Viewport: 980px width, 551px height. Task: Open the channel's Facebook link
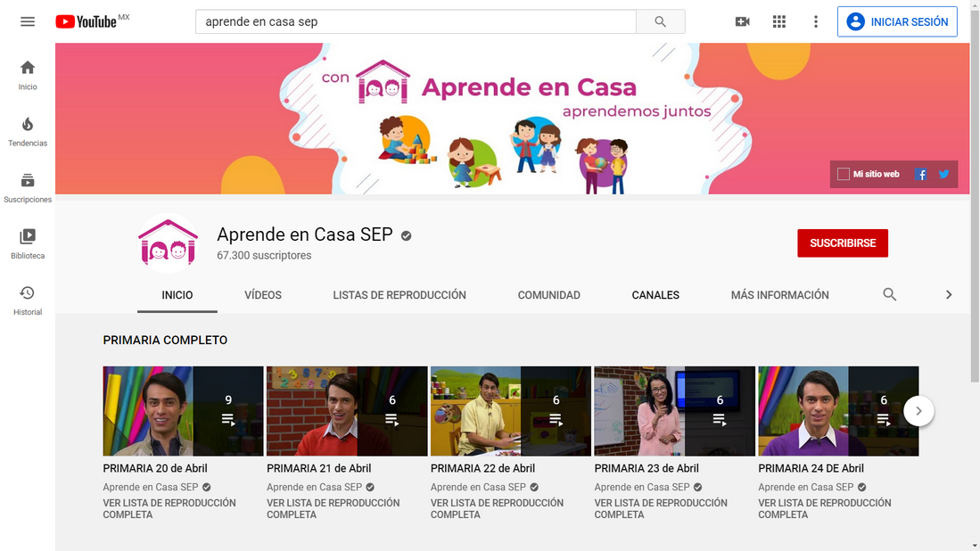pyautogui.click(x=921, y=174)
